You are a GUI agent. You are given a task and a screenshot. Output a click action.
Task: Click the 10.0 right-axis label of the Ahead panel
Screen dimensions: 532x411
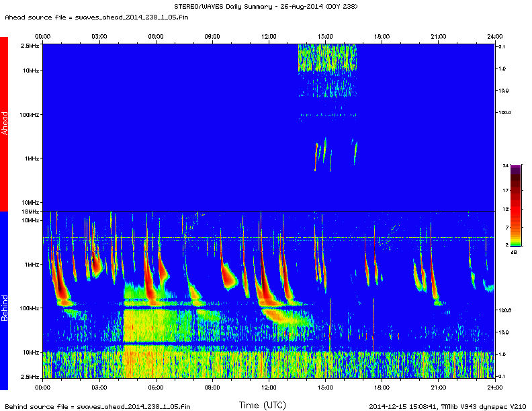tap(503, 91)
